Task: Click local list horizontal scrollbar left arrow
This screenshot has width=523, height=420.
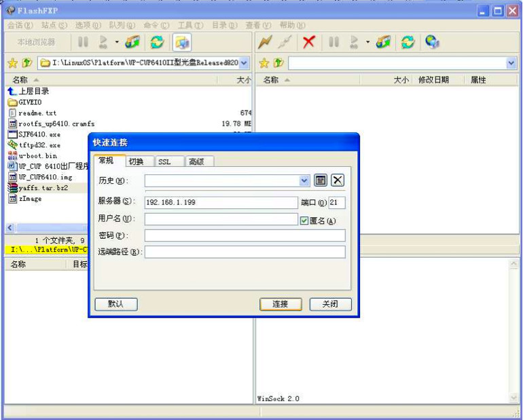Action: coord(10,228)
